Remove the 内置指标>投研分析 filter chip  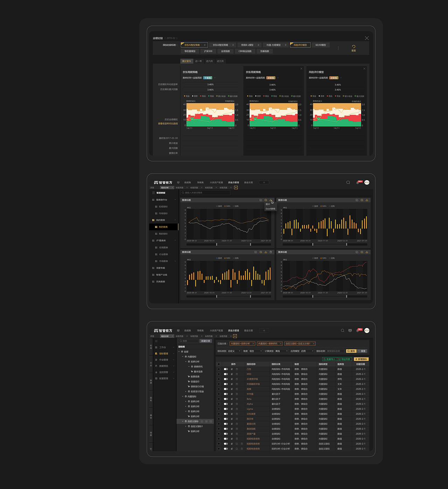(x=253, y=344)
